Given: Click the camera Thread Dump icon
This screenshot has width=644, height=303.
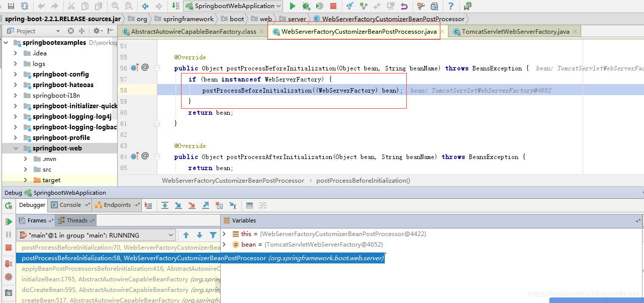Looking at the screenshot, I should coord(9,293).
